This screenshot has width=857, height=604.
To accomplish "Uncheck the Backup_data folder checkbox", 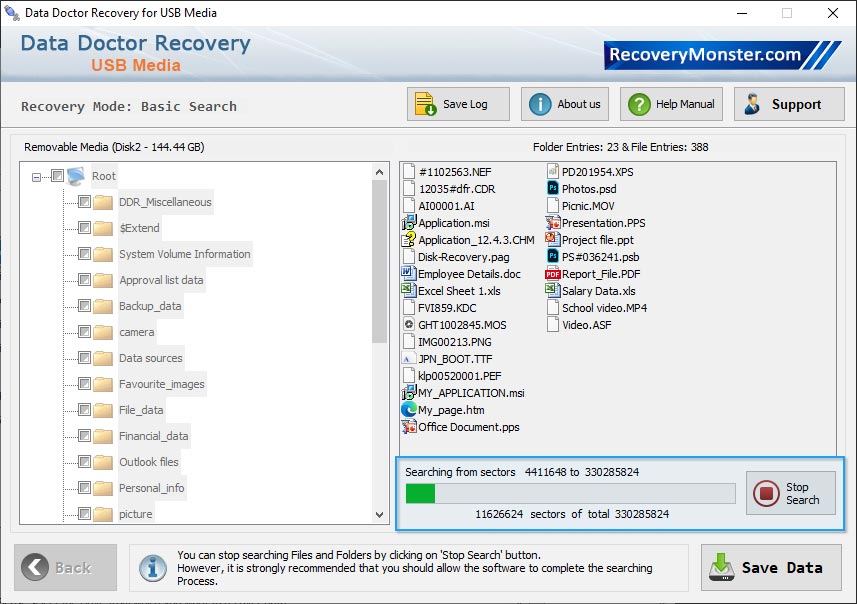I will tap(85, 306).
